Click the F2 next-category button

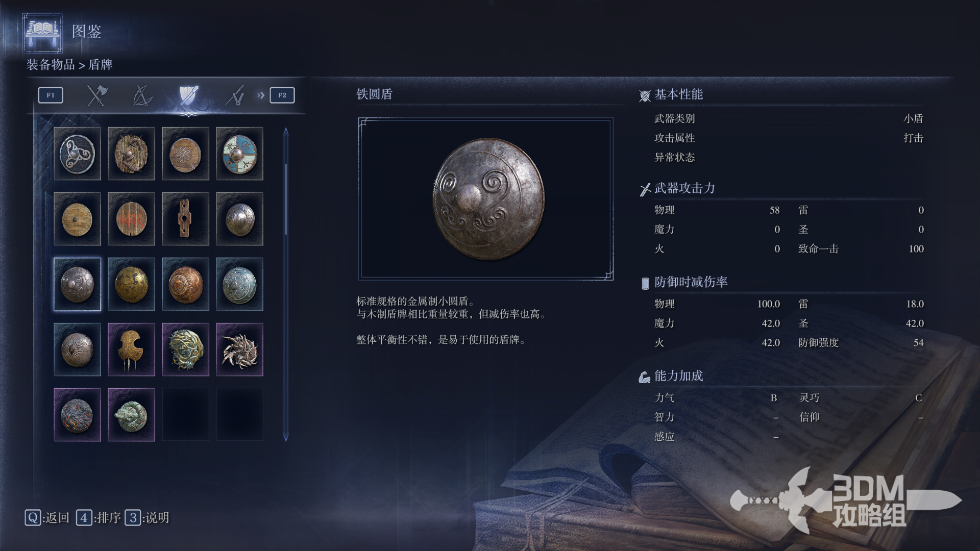[x=282, y=95]
